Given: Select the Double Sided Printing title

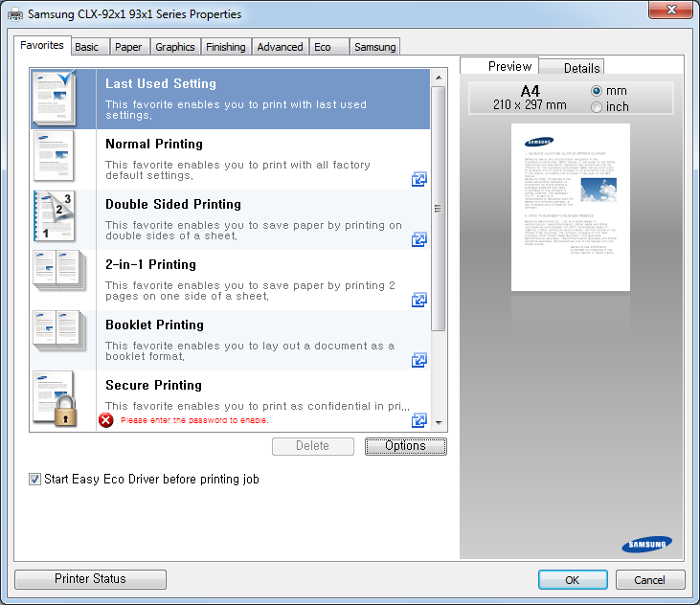Looking at the screenshot, I should click(x=173, y=204).
